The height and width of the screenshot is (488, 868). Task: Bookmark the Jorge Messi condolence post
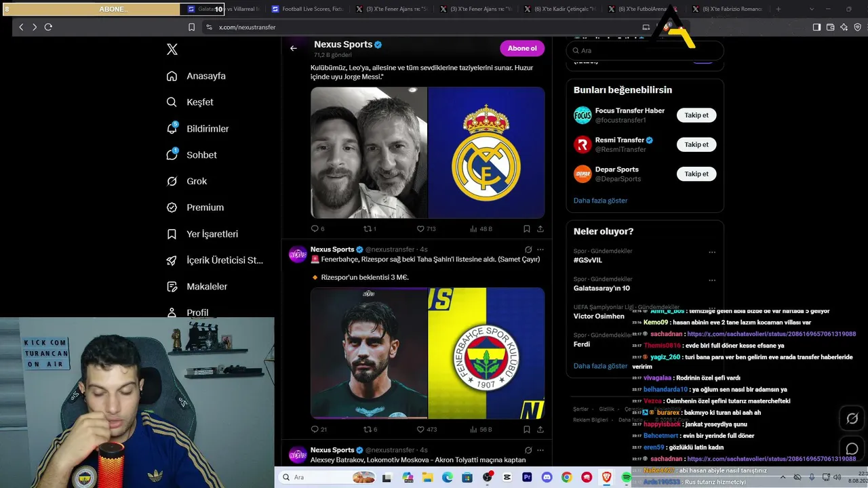(x=527, y=229)
